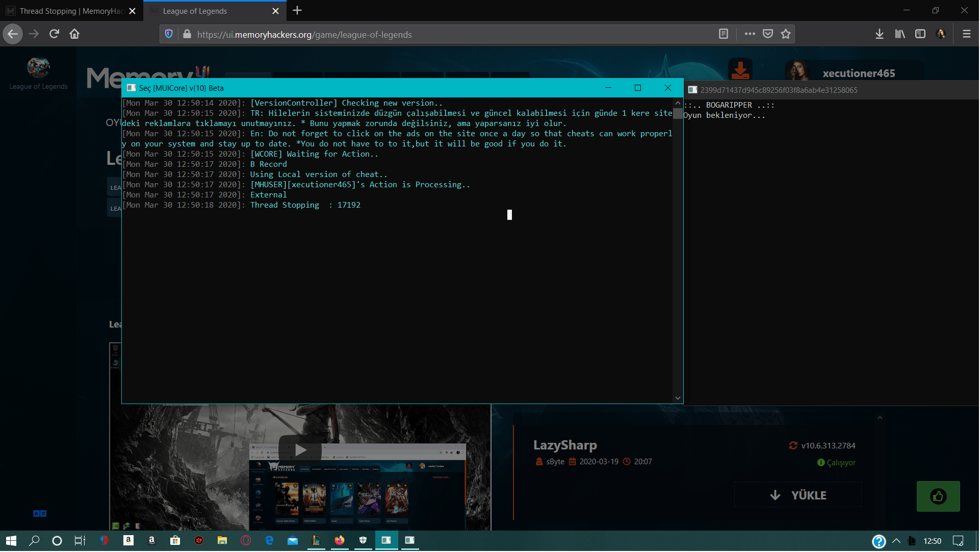Open Task View on the taskbar
This screenshot has width=980, height=552.
pos(80,541)
